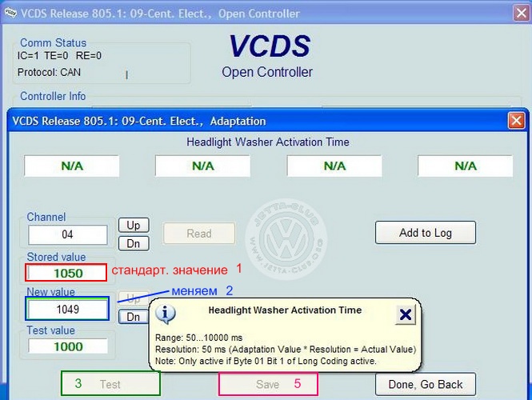Click the 'Range: 50...10000 ms' tooltip line
The width and height of the screenshot is (532, 400).
[199, 338]
